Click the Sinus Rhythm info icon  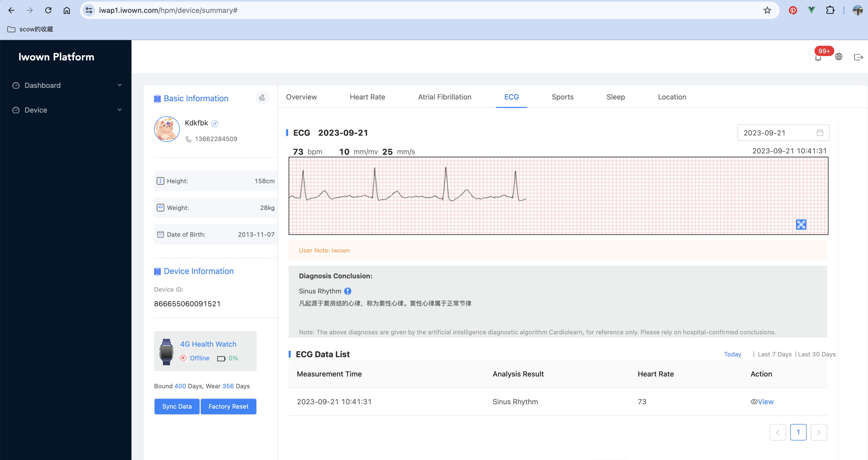point(348,291)
